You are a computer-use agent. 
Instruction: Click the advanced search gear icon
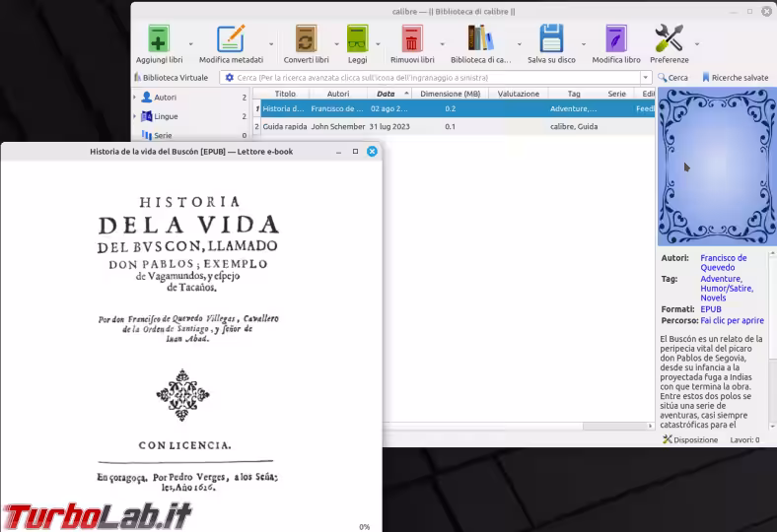(x=229, y=78)
